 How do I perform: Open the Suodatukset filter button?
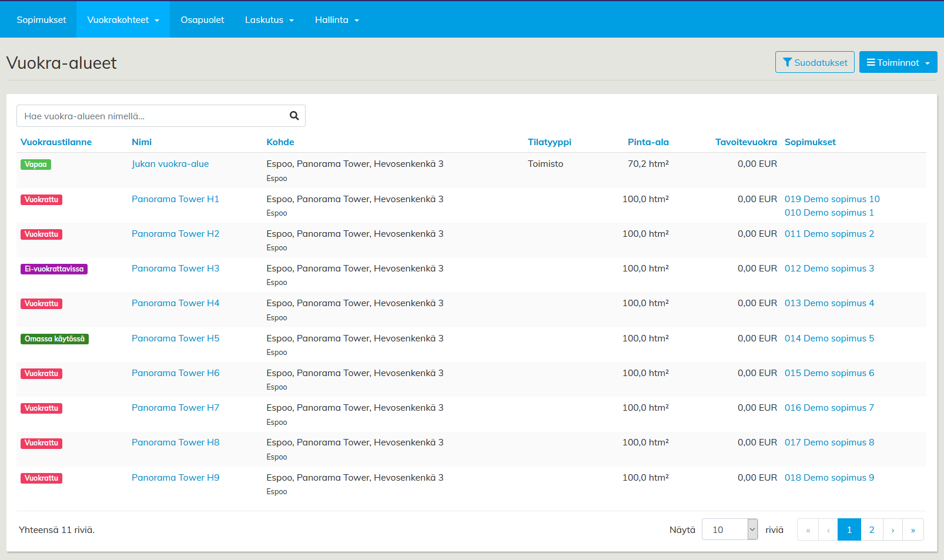[814, 62]
